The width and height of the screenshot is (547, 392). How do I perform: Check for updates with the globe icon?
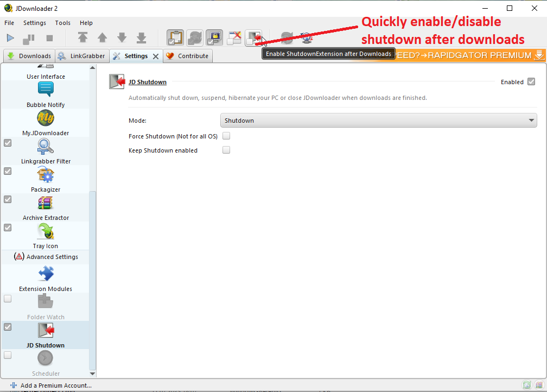click(307, 38)
